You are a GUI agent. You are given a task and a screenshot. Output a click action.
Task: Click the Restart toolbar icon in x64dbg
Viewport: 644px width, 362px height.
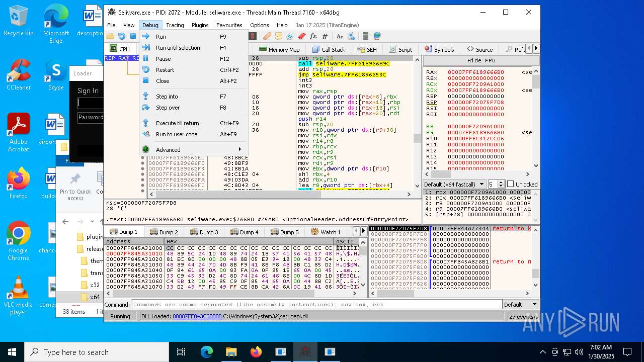tap(121, 36)
